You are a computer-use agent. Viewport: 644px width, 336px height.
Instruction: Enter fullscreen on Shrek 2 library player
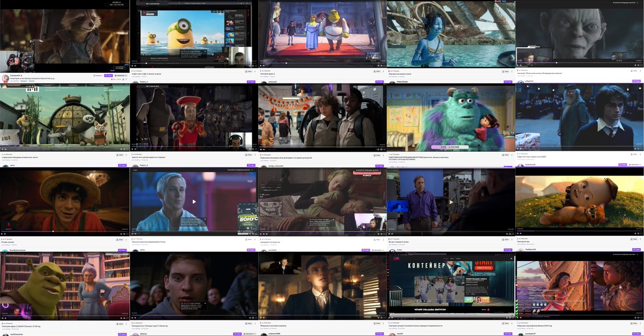(x=127, y=318)
